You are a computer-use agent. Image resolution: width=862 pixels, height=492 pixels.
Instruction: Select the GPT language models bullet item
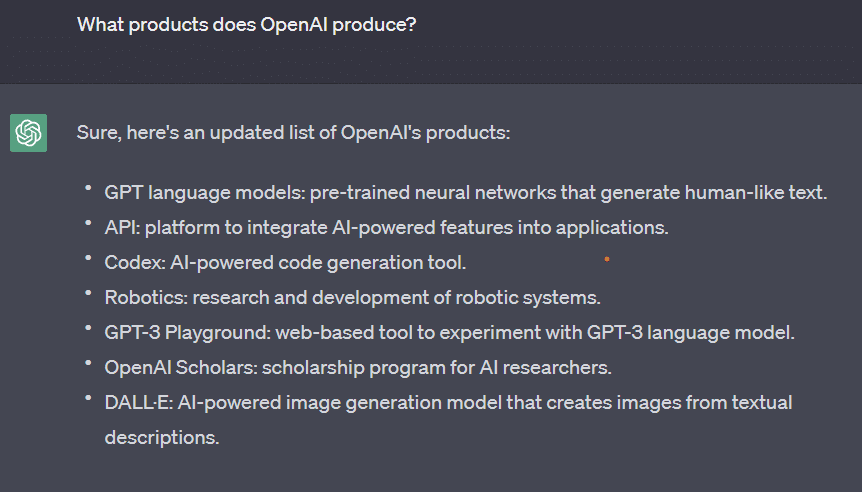(466, 192)
